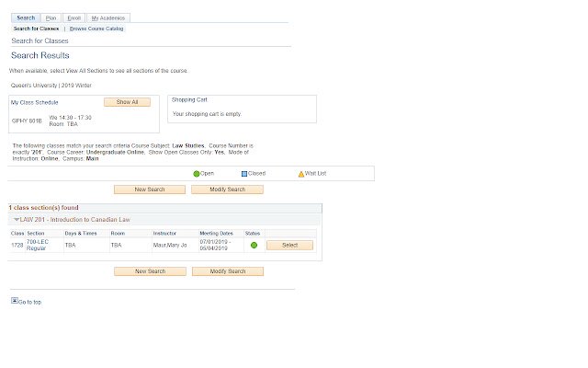Click the green Open legend icon

pos(196,174)
